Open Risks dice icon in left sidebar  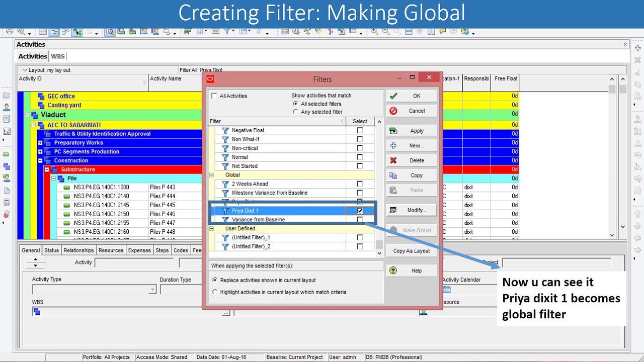click(x=6, y=215)
